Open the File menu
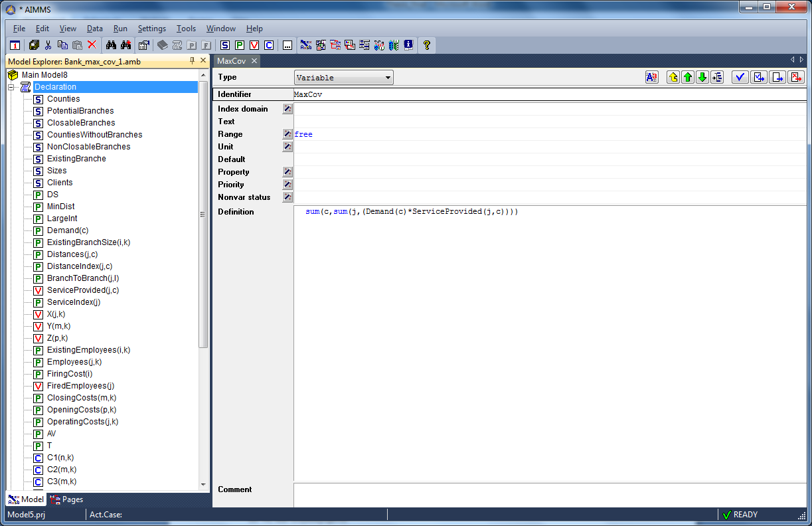Screen dimensions: 812x526 point(19,29)
